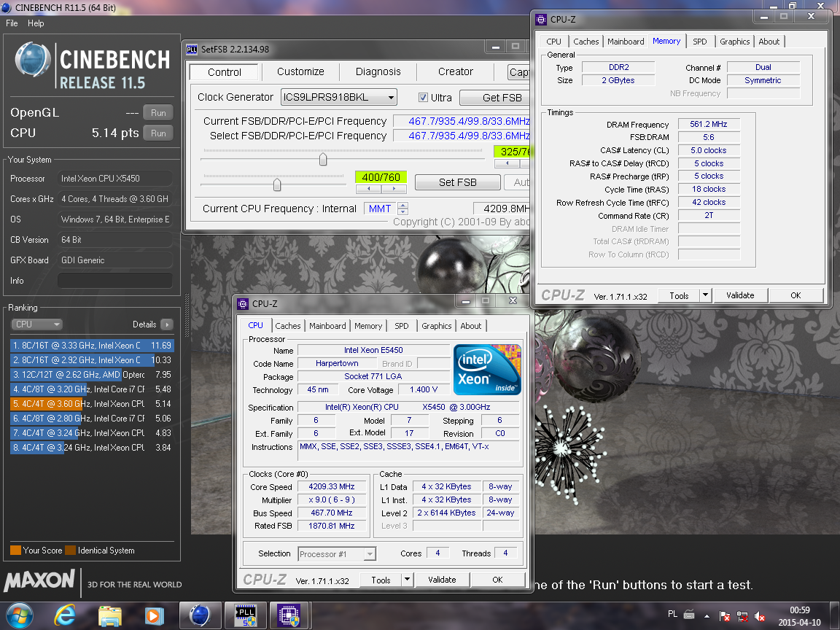Switch to SetFSB PLL taskbar button
Viewport: 840px width, 630px height.
pos(246,615)
